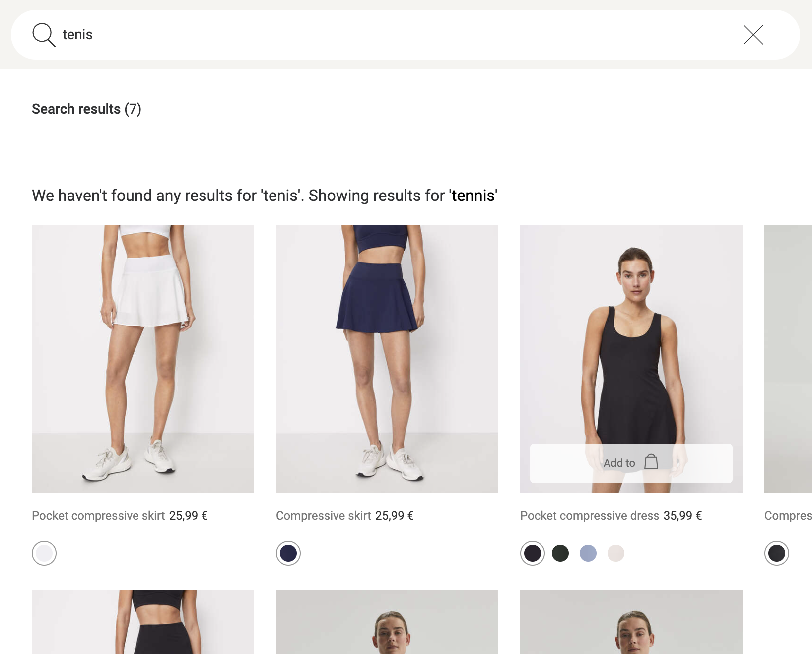Open the Pocket compressive dress product link
The width and height of the screenshot is (812, 654).
(590, 516)
